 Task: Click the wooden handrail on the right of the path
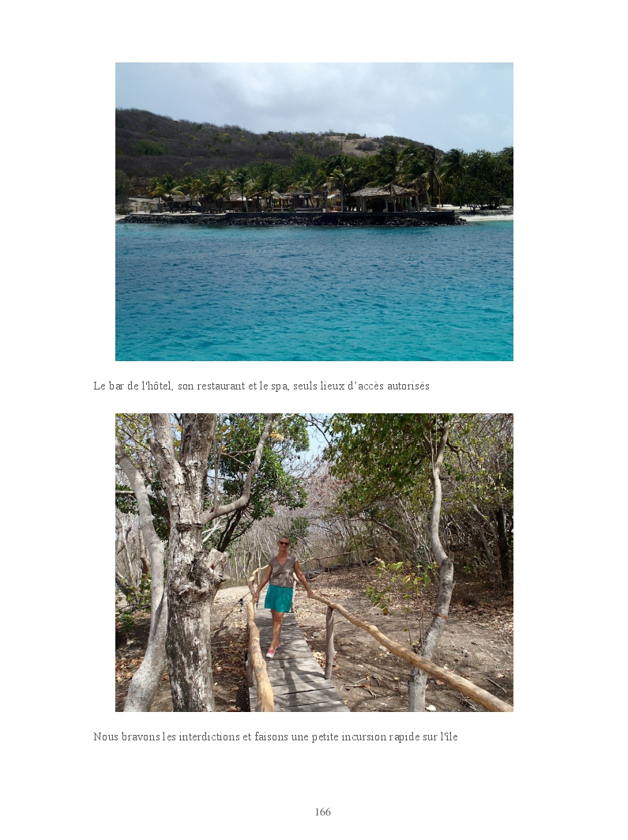(x=407, y=648)
